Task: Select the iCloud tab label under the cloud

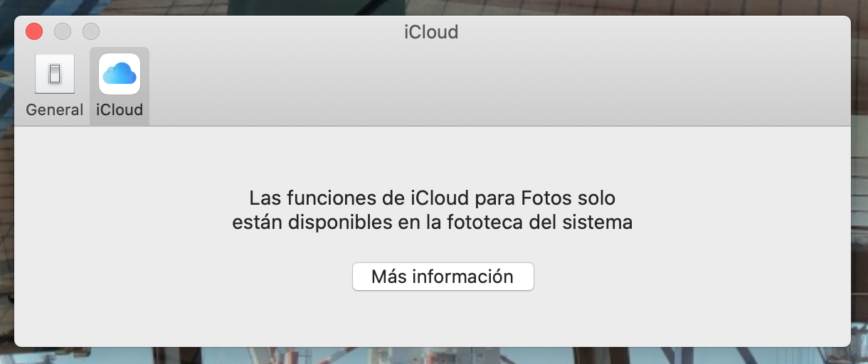Action: click(120, 110)
